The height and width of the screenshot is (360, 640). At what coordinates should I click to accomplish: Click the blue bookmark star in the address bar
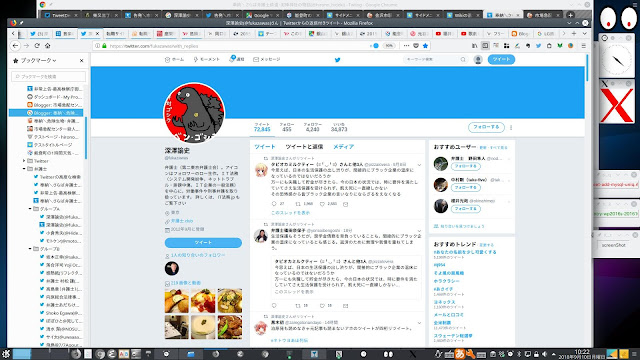tap(425, 46)
